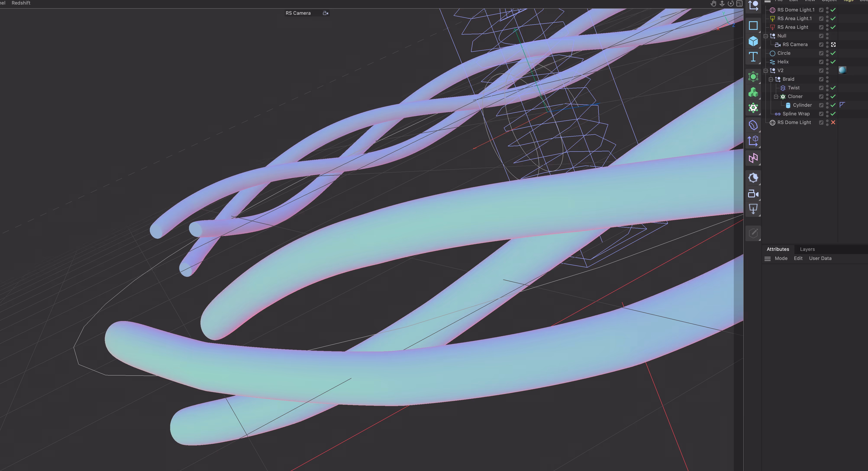Disable the green check on Helix

833,62
